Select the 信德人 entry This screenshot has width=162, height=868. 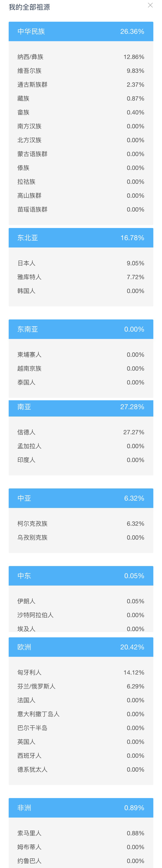(81, 432)
